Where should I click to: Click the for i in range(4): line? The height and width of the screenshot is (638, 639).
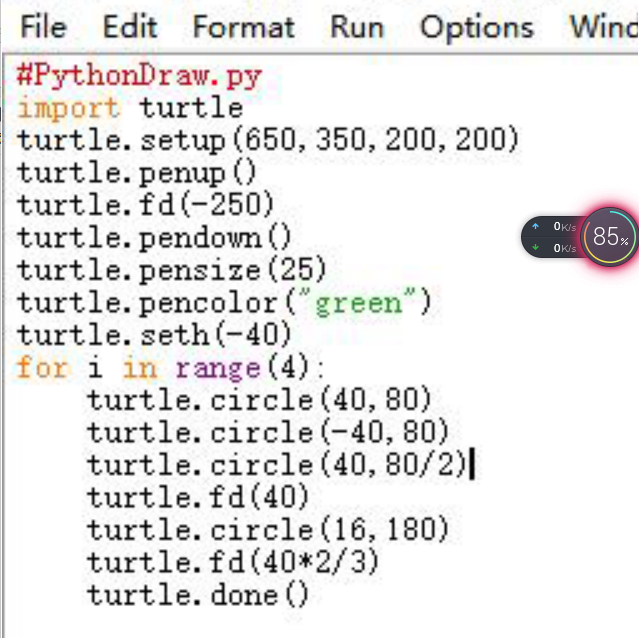pyautogui.click(x=170, y=367)
